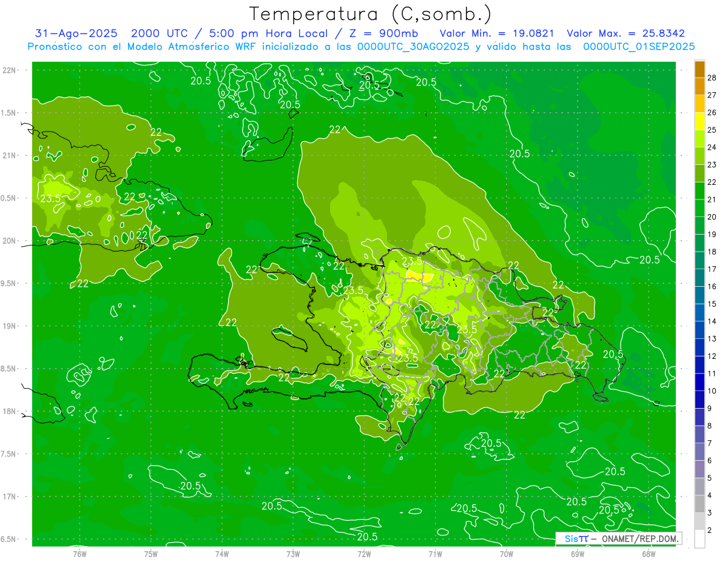Pick the blue swatch between 13 and 14
Image resolution: width=728 pixels, height=562 pixels.
(699, 330)
